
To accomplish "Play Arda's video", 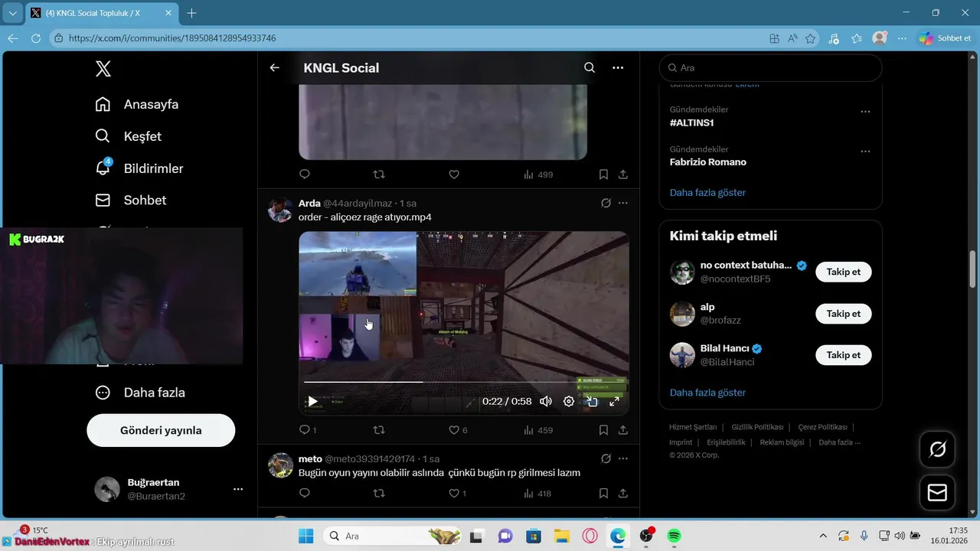I will click(312, 401).
